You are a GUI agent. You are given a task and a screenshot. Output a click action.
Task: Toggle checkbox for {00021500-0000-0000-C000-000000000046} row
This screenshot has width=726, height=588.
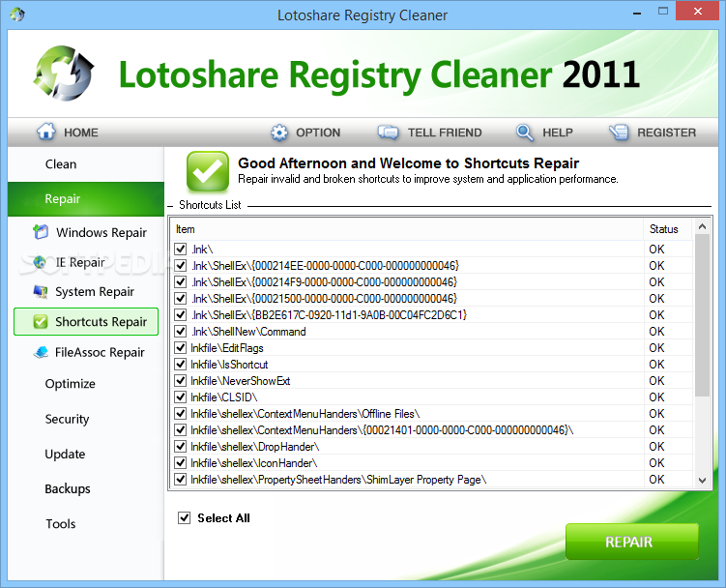181,299
